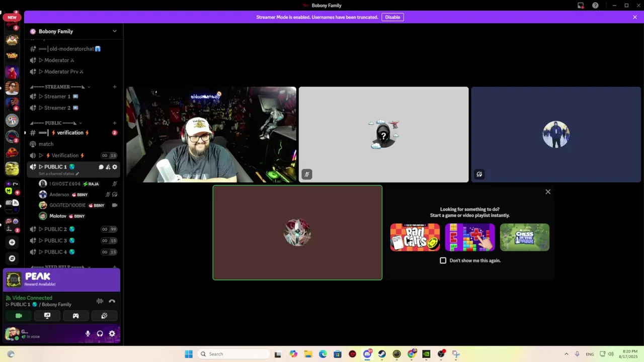Screen dimensions: 644x362
Task: Open the Shrek avatar server
Action: pos(12,169)
